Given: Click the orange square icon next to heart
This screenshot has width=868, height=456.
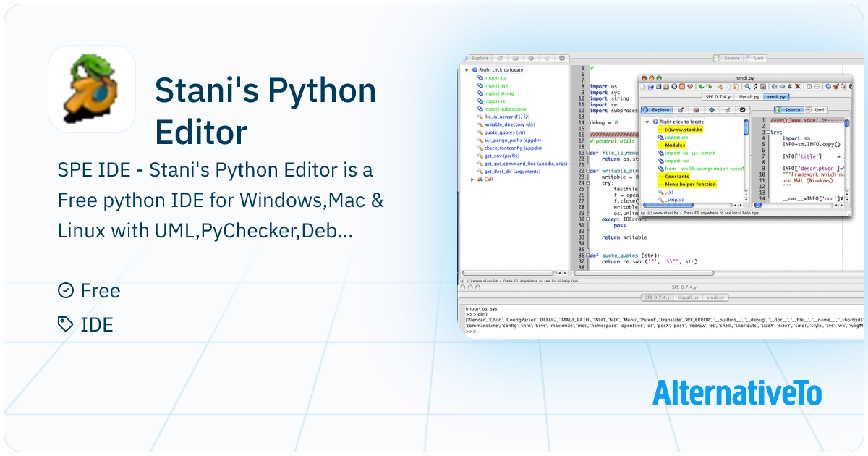Looking at the screenshot, I should click(x=682, y=86).
